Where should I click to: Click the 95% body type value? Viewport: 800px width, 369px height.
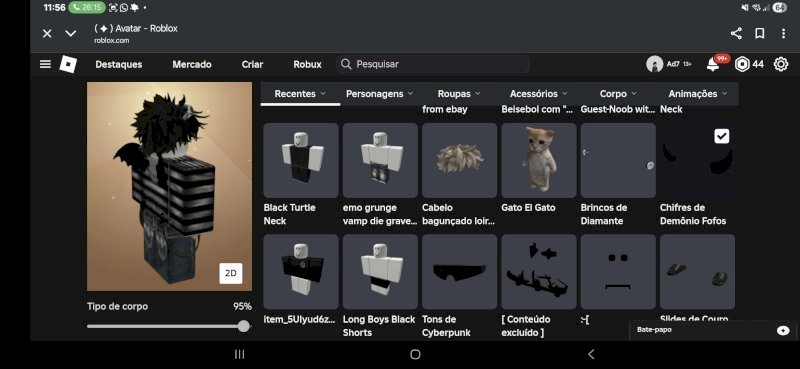coord(242,307)
